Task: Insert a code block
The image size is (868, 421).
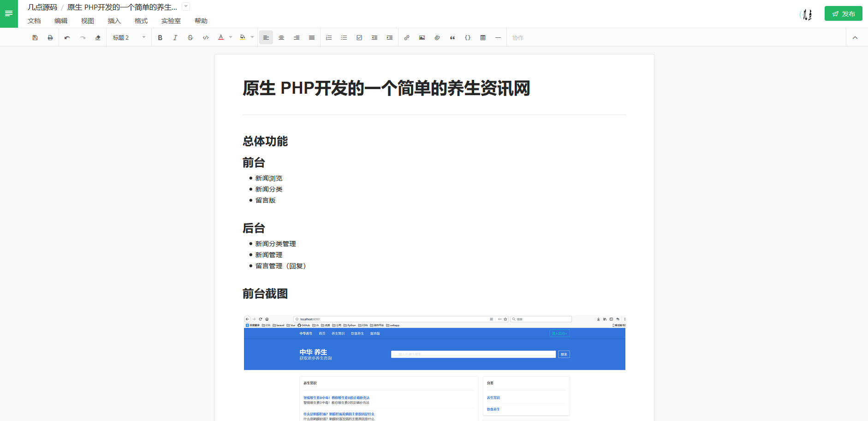Action: (468, 38)
